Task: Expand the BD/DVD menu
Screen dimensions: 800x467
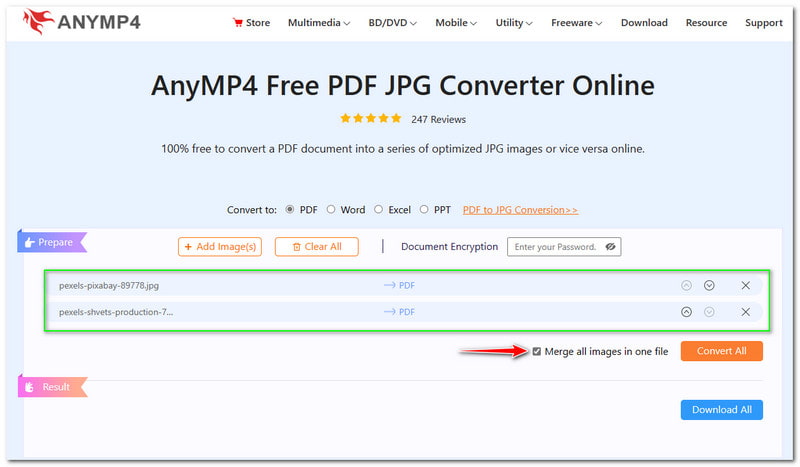Action: [392, 22]
